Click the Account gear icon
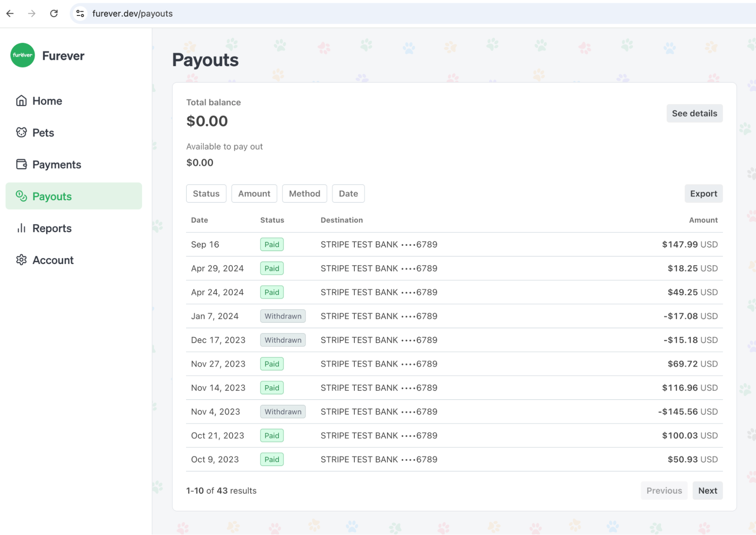This screenshot has width=756, height=535. coord(21,260)
